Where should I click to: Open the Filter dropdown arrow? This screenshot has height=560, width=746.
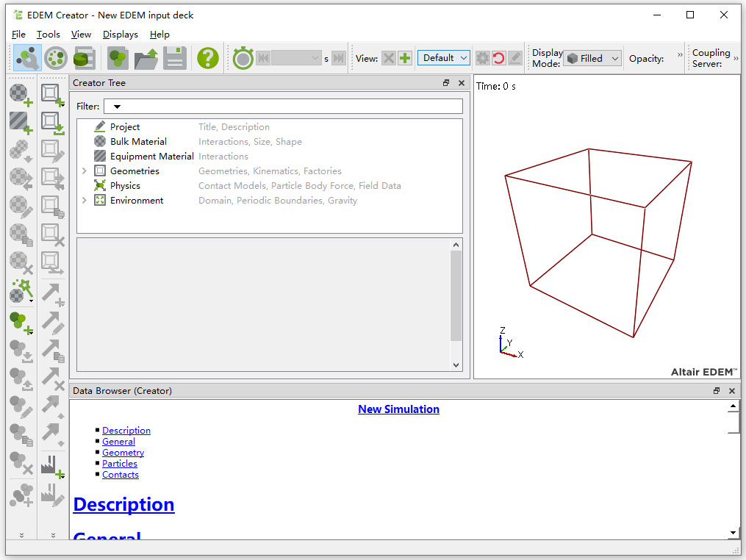(x=117, y=107)
